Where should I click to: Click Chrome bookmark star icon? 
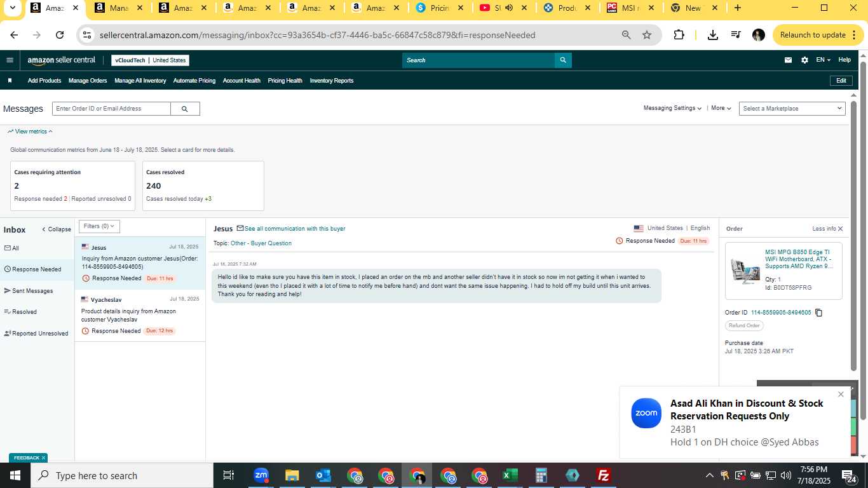(x=647, y=35)
